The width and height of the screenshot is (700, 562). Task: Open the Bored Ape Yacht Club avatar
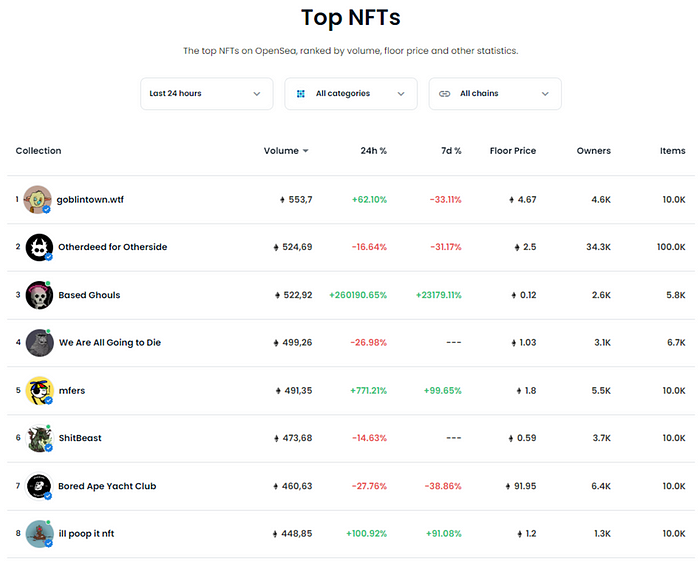tap(39, 486)
